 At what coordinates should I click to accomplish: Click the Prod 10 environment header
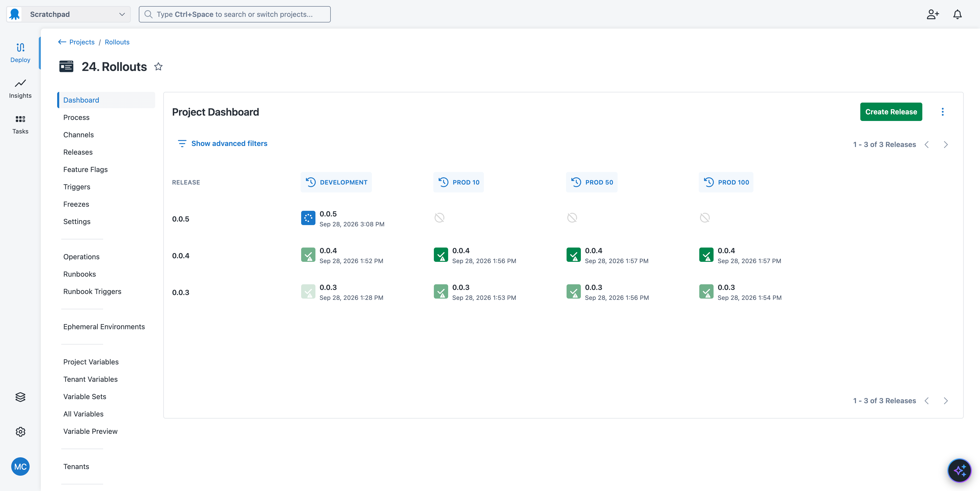(x=458, y=182)
